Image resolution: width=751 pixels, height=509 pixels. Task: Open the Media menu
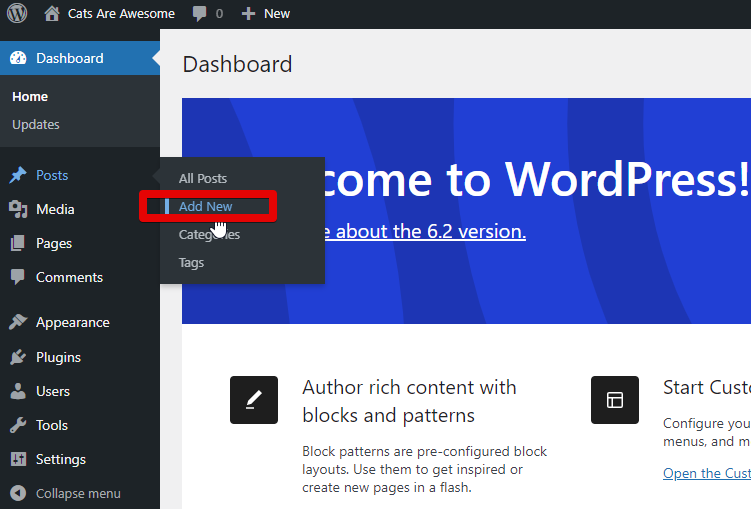(x=56, y=209)
